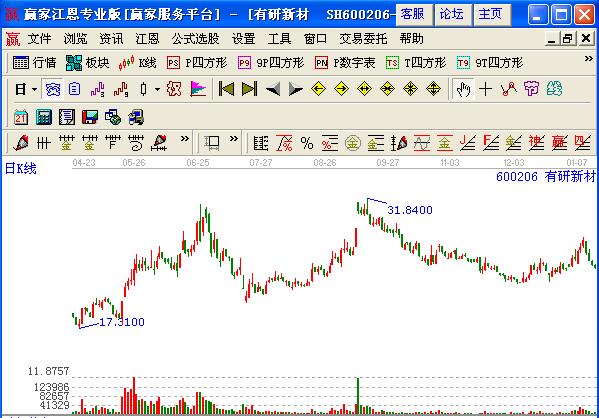Screen dimensions: 599x418
Task: Open the 公式选股 menu
Action: tap(195, 39)
